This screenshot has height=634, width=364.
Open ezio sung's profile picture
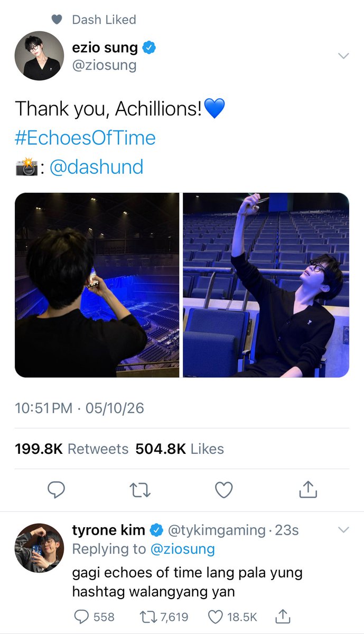tap(39, 55)
